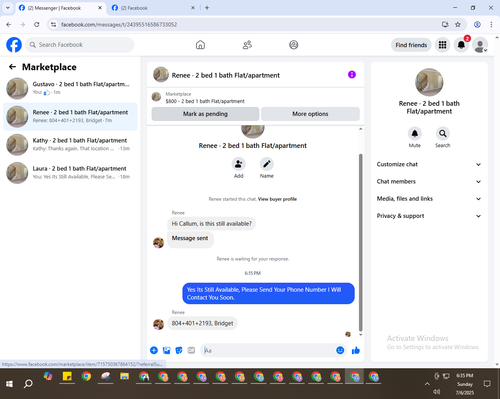
Task: Click the browser address bar URL
Action: 119,24
